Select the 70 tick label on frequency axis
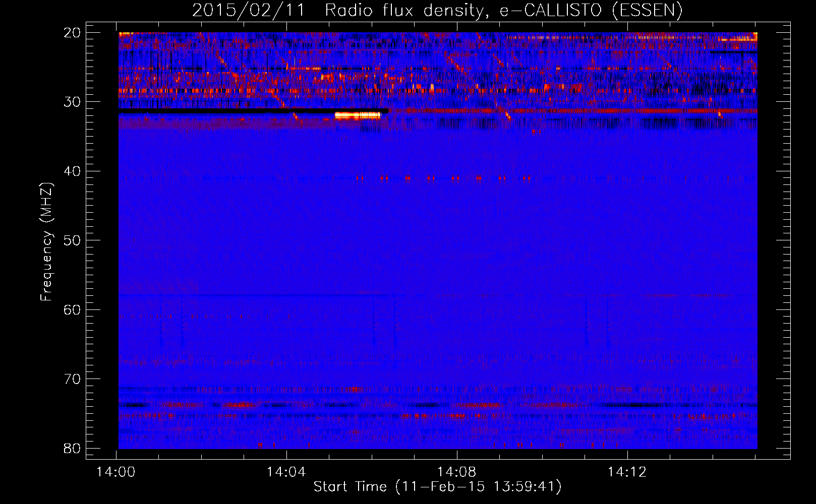Image resolution: width=816 pixels, height=504 pixels. pos(73,379)
